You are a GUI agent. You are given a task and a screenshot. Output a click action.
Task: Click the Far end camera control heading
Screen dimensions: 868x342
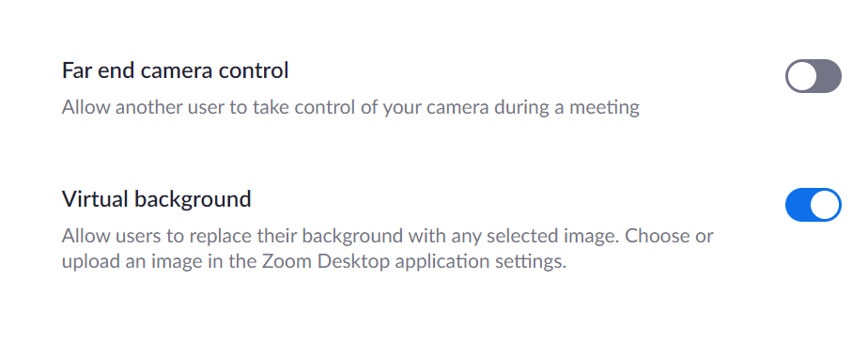pos(175,70)
